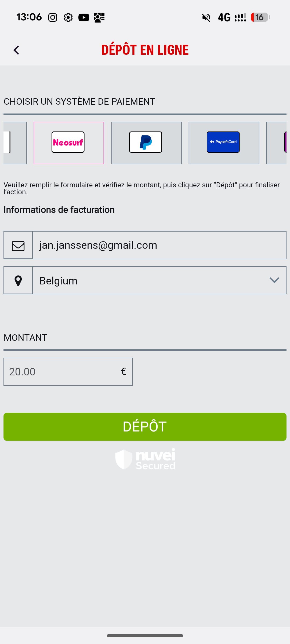The image size is (290, 644).
Task: Tap the euro currency symbol
Action: click(x=123, y=372)
